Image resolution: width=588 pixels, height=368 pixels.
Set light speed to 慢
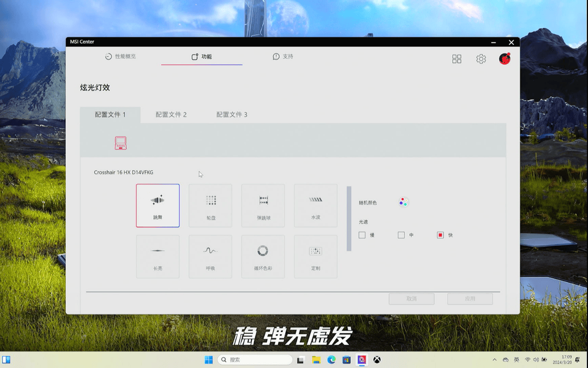click(362, 235)
